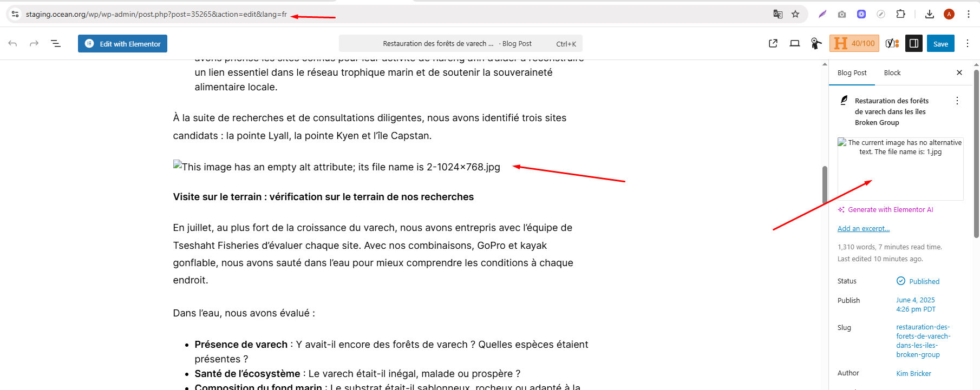Open the Google Translate page icon
This screenshot has height=390, width=980.
click(x=778, y=14)
